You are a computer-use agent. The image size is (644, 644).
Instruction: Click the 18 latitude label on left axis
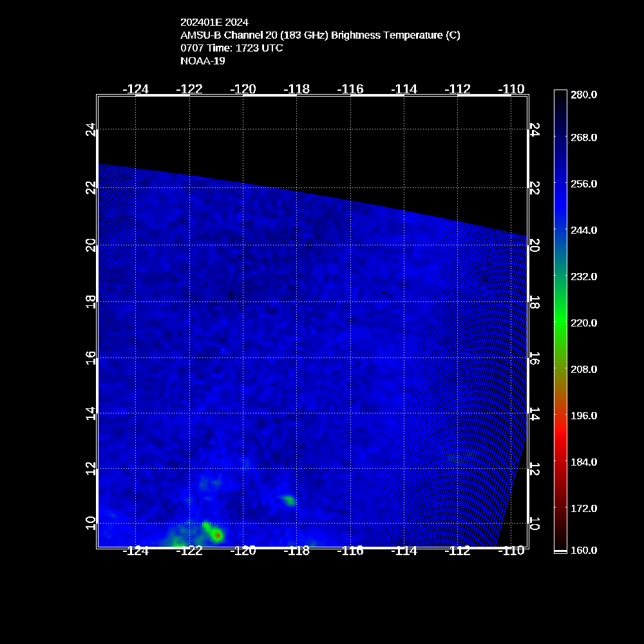click(91, 301)
